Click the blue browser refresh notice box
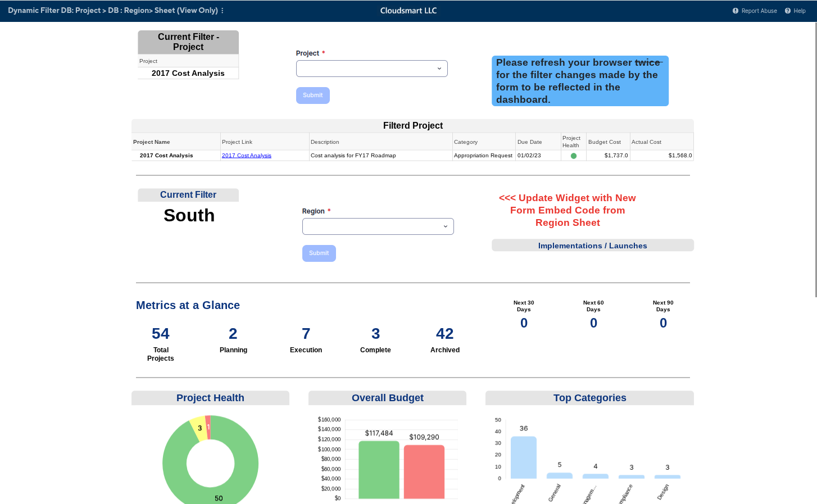Viewport: 817px width, 504px height. 580,81
